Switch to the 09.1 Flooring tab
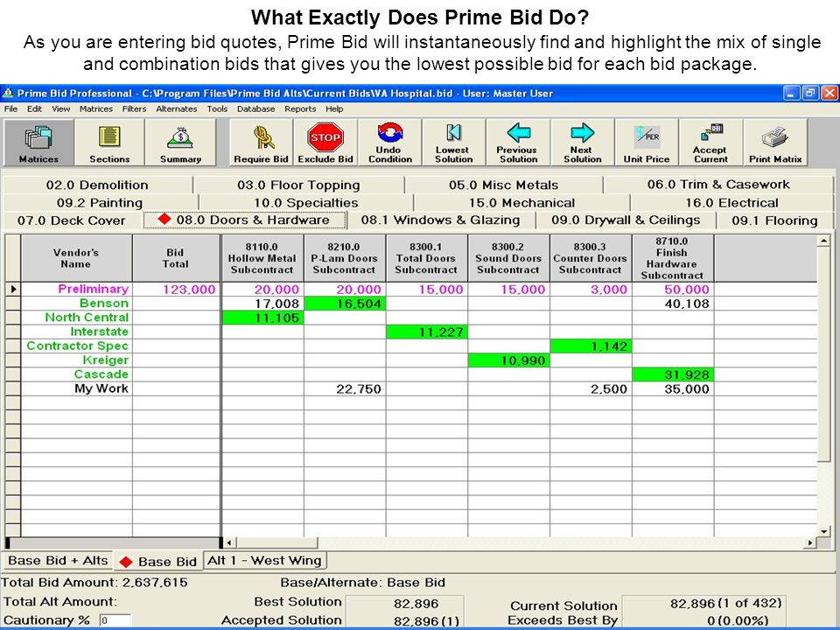Screen dimensions: 840x630 774,220
